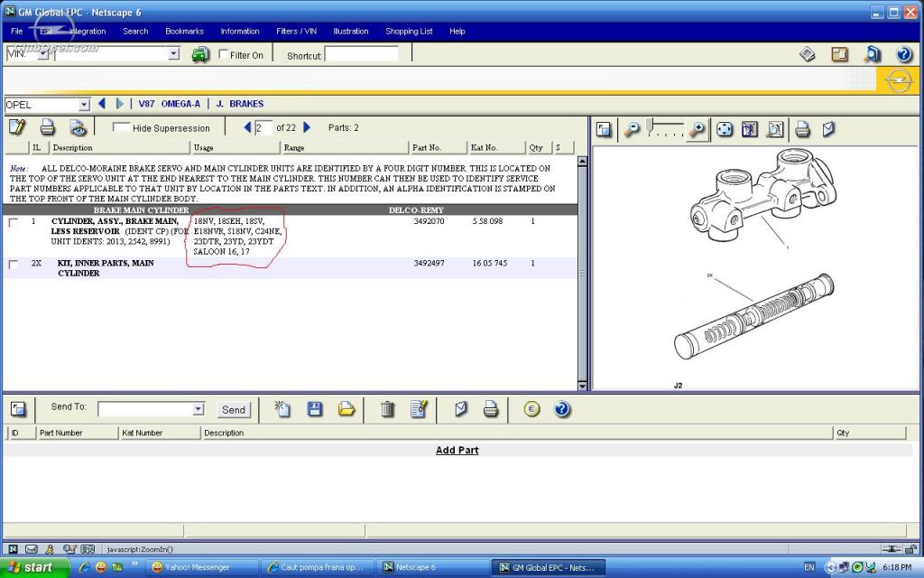The image size is (924, 578).
Task: Enable the Filter On checkbox
Action: tap(224, 54)
